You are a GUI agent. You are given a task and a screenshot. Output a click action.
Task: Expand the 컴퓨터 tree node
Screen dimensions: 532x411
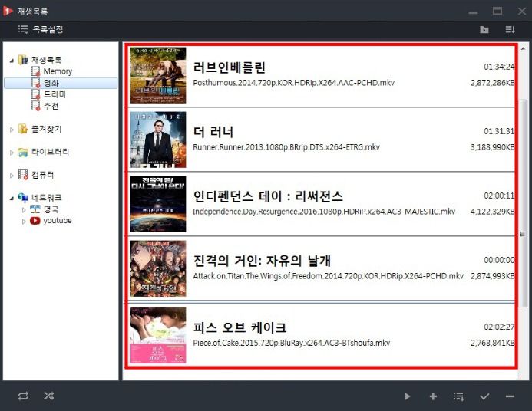[12, 175]
